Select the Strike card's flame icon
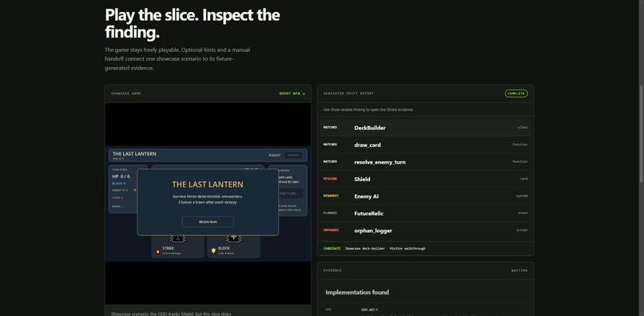 pyautogui.click(x=157, y=251)
